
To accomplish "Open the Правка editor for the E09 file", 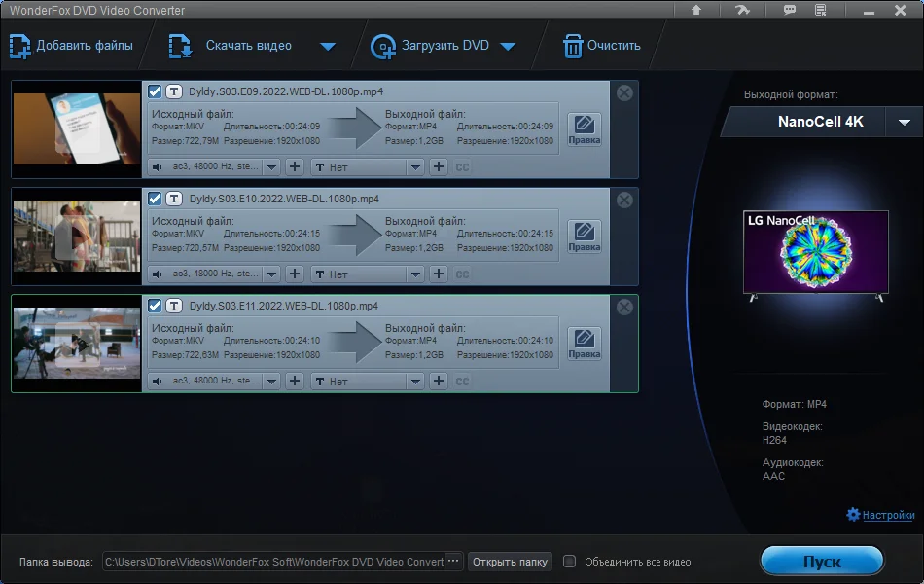I will tap(584, 129).
